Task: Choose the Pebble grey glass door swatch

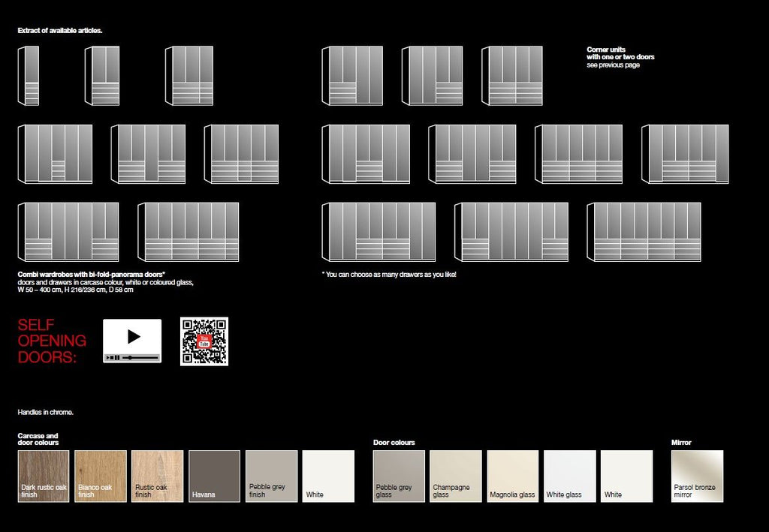Action: pyautogui.click(x=399, y=476)
